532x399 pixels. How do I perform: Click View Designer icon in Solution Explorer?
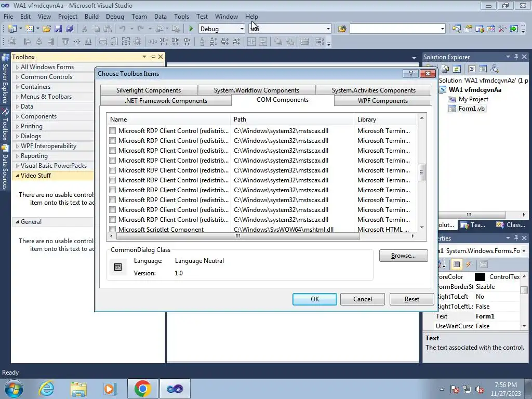(483, 69)
